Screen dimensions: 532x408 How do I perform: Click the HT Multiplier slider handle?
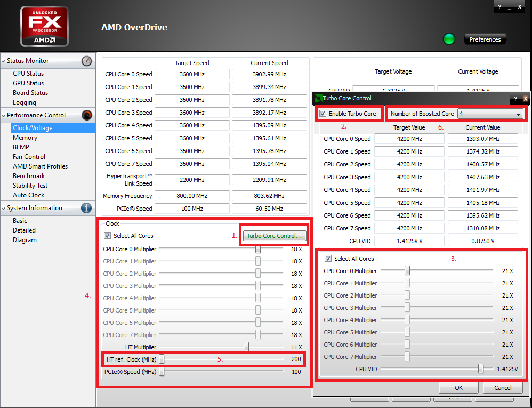246,347
